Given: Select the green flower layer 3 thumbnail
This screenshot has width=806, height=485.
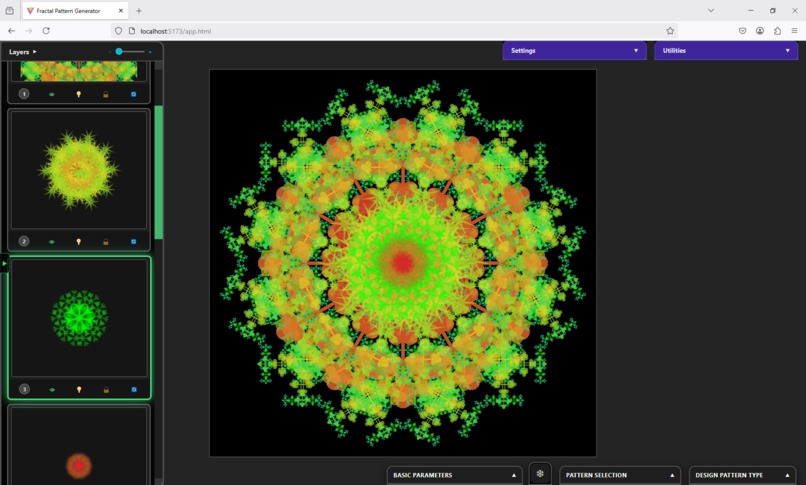Looking at the screenshot, I should tap(79, 318).
